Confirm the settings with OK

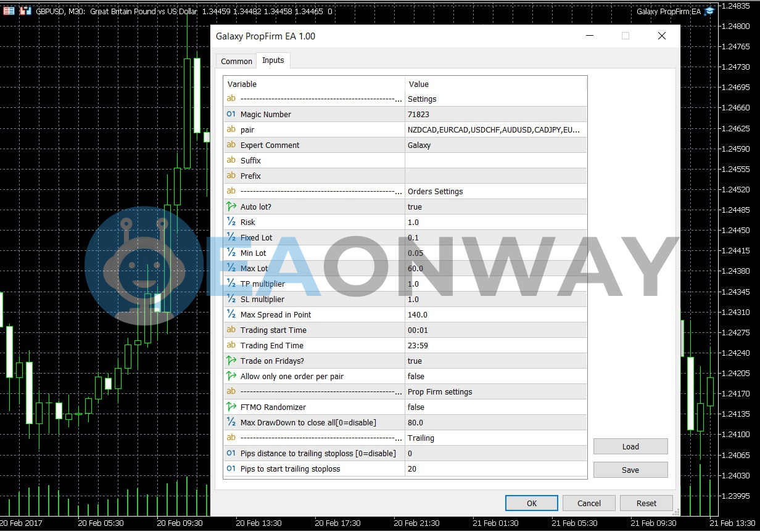[x=532, y=503]
